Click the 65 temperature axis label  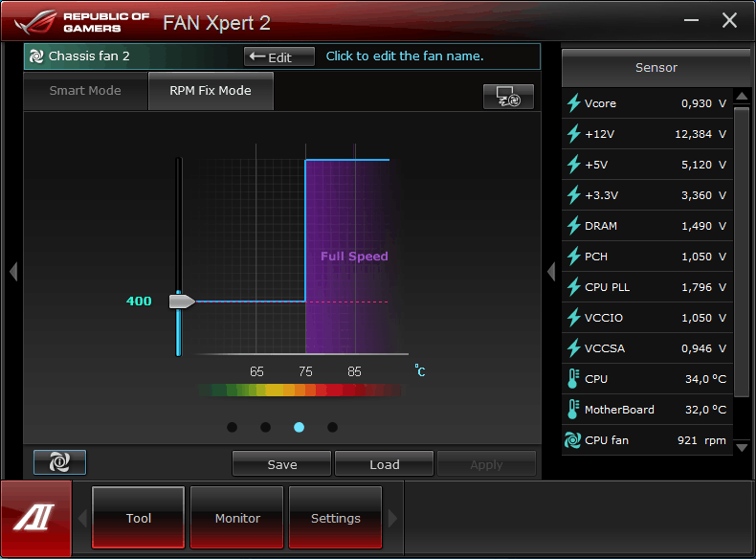point(256,371)
